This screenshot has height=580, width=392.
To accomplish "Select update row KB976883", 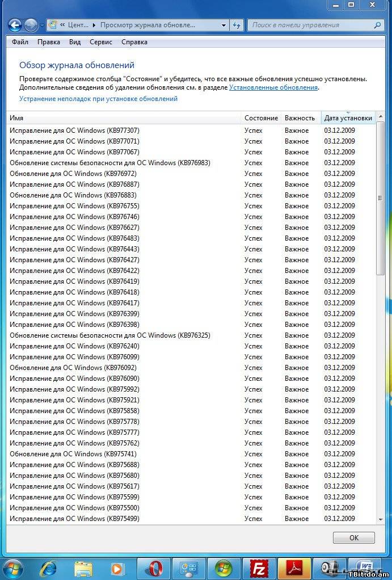I will (x=191, y=195).
